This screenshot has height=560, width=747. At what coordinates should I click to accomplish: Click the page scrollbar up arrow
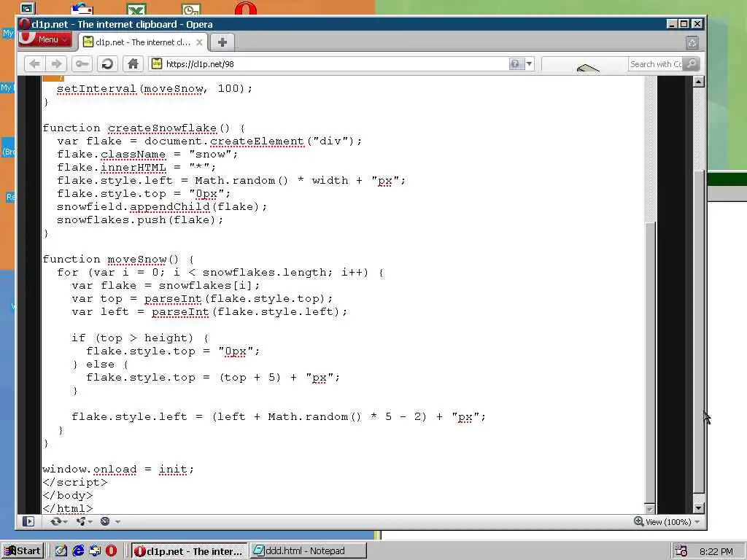(698, 81)
